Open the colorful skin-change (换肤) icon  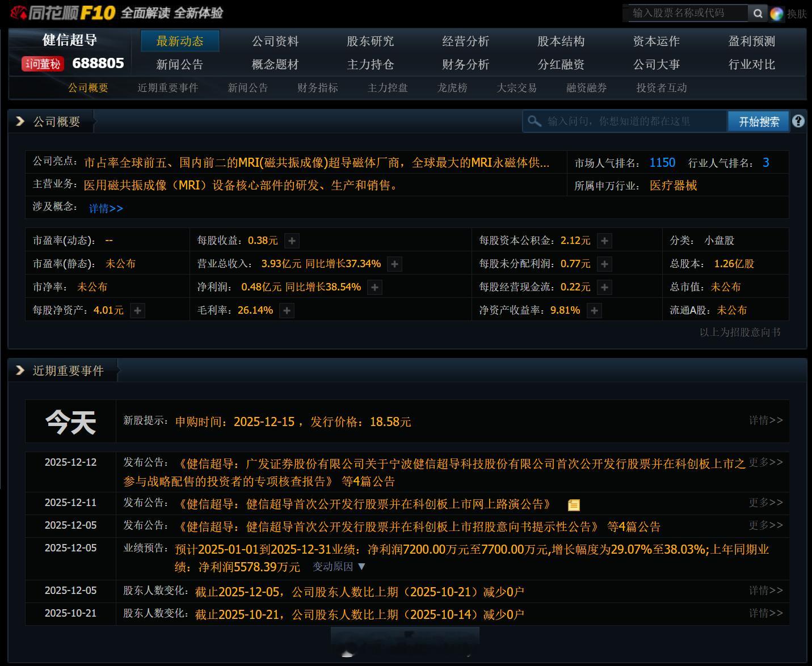pyautogui.click(x=776, y=14)
